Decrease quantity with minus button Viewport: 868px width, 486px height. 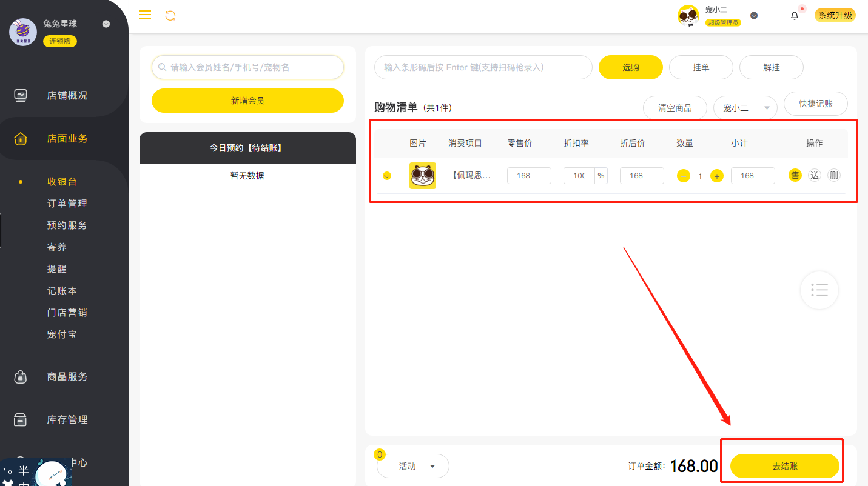[x=684, y=176]
